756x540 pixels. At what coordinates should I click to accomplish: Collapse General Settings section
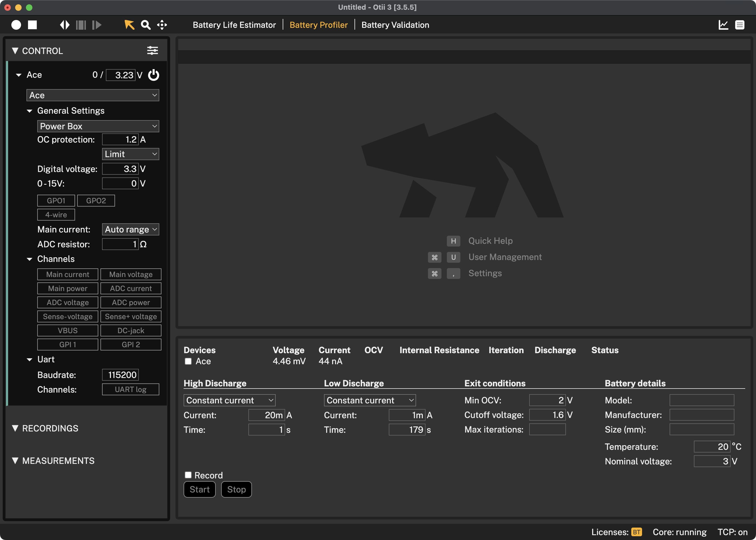tap(30, 111)
